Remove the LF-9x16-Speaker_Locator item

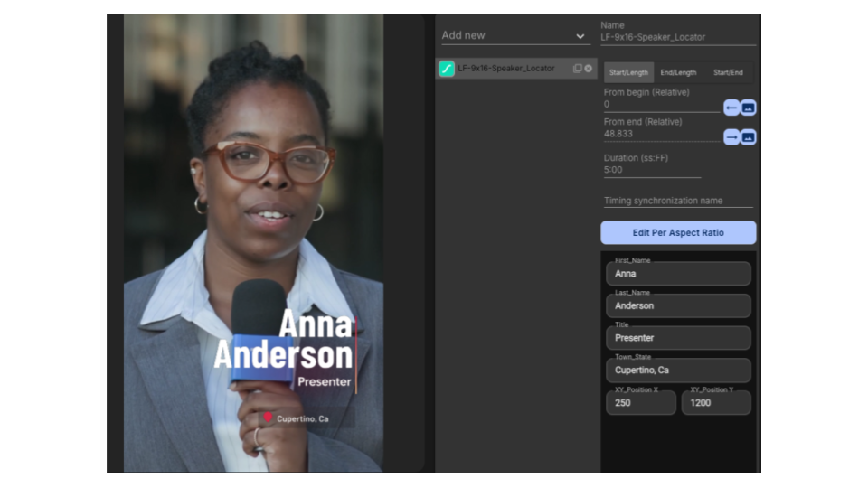(589, 69)
